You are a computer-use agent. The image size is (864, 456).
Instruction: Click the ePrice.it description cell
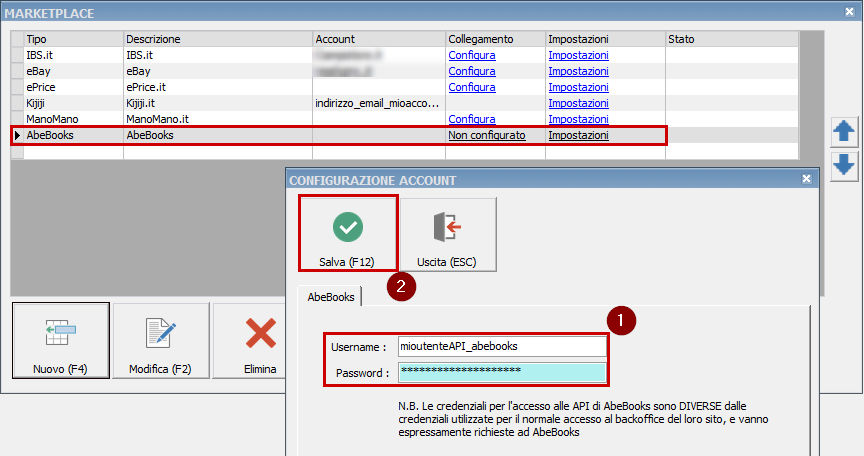(x=218, y=87)
